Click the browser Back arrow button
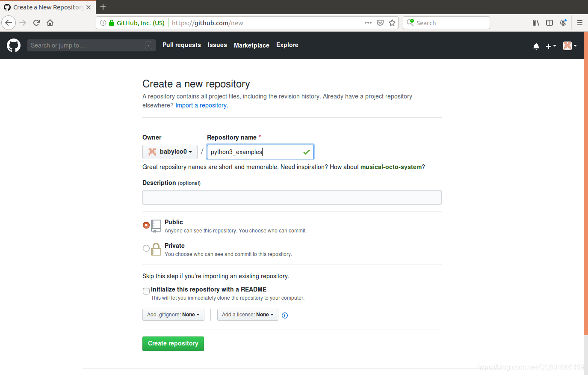The image size is (588, 375). tap(9, 23)
